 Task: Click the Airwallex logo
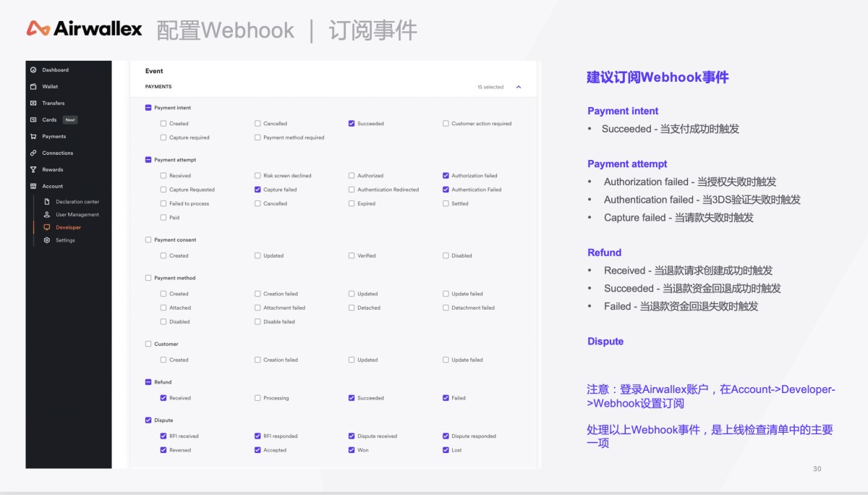pos(84,29)
